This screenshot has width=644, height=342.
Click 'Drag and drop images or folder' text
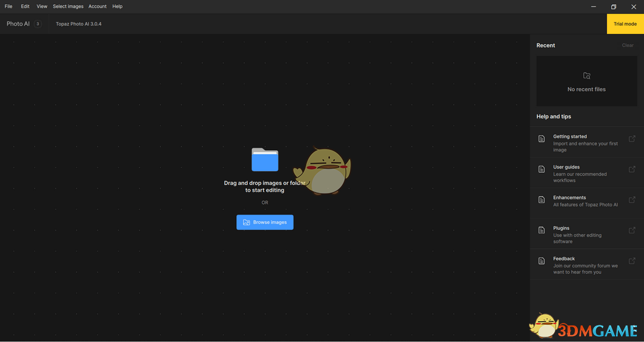(x=265, y=183)
